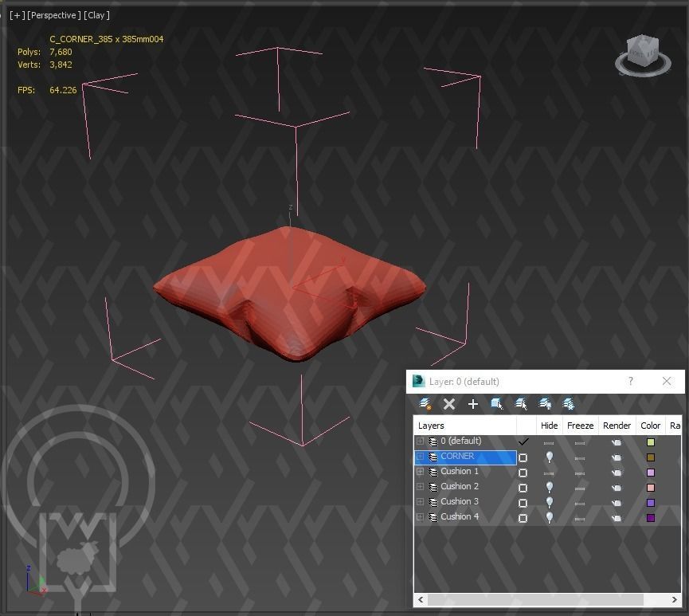
Task: Toggle render teapot for 0 (default) layer
Action: coord(617,442)
